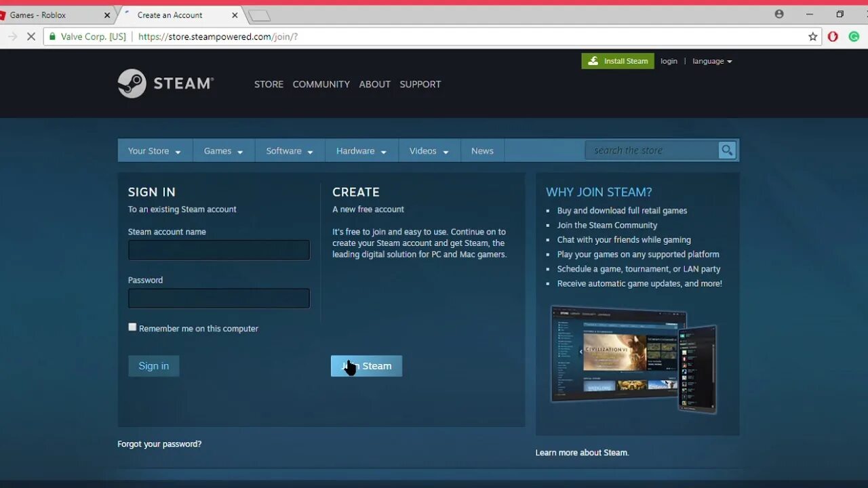The width and height of the screenshot is (868, 488).
Task: Go forward with browser arrow
Action: (x=12, y=37)
